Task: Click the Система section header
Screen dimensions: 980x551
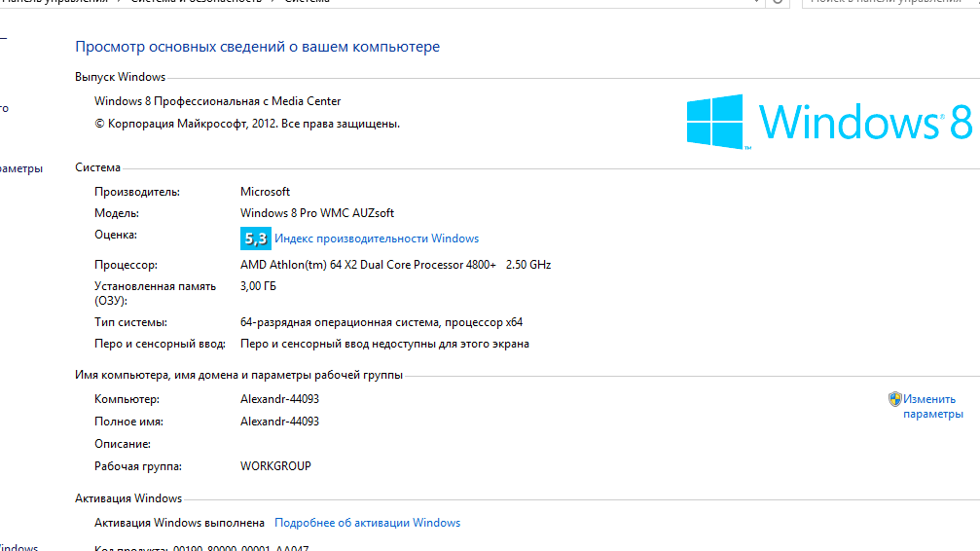Action: click(x=97, y=167)
